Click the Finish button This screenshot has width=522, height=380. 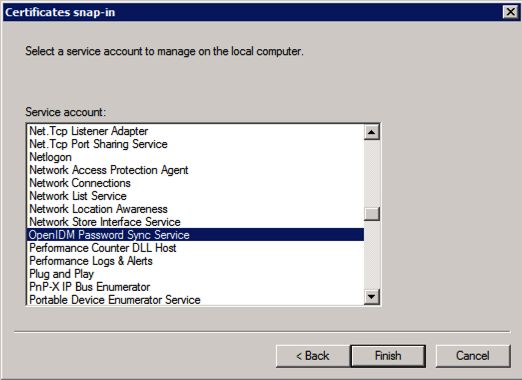click(388, 356)
